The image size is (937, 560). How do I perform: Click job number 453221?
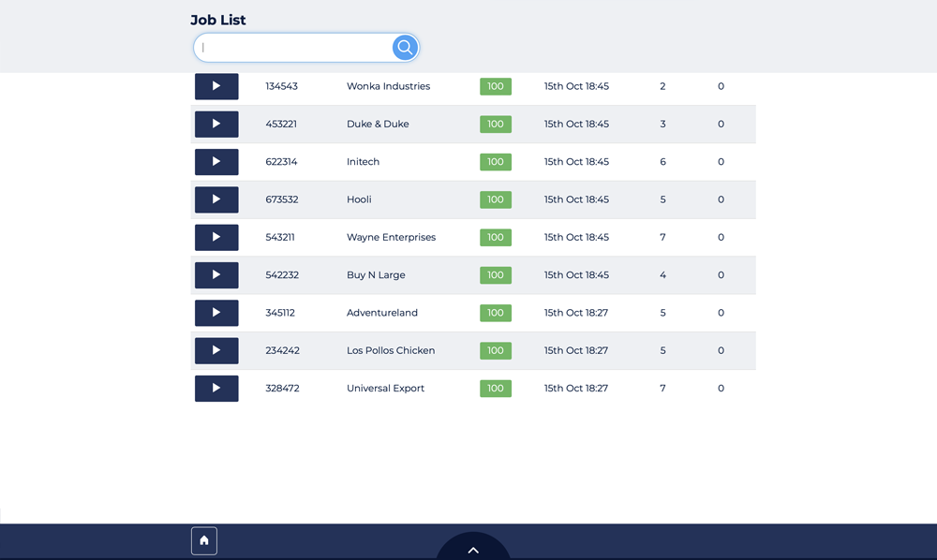[x=281, y=124]
